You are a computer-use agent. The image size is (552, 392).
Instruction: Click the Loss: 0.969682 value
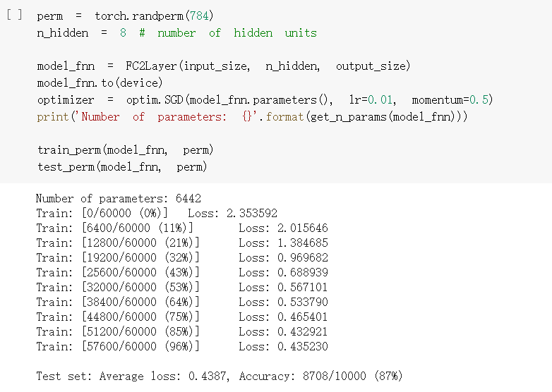pos(283,258)
